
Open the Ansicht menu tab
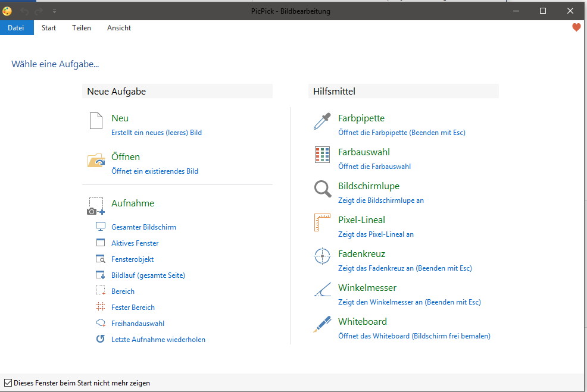click(x=119, y=28)
